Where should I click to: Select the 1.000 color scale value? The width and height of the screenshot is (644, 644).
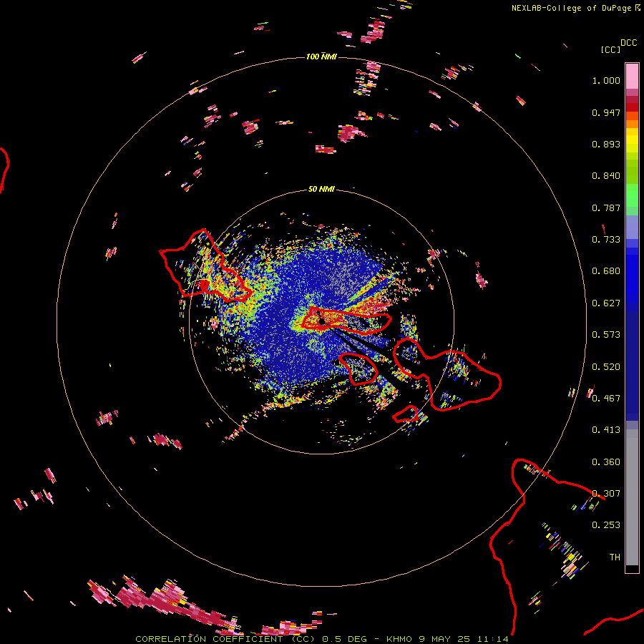pos(606,80)
